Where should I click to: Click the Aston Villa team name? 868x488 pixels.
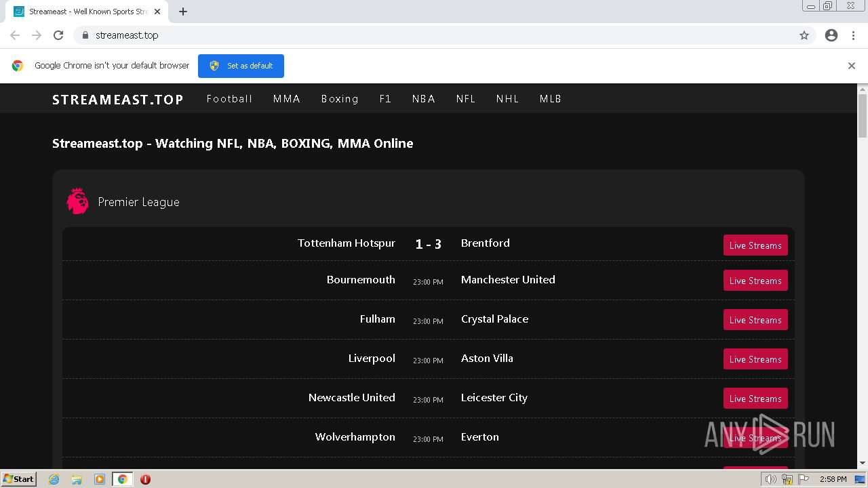(487, 359)
